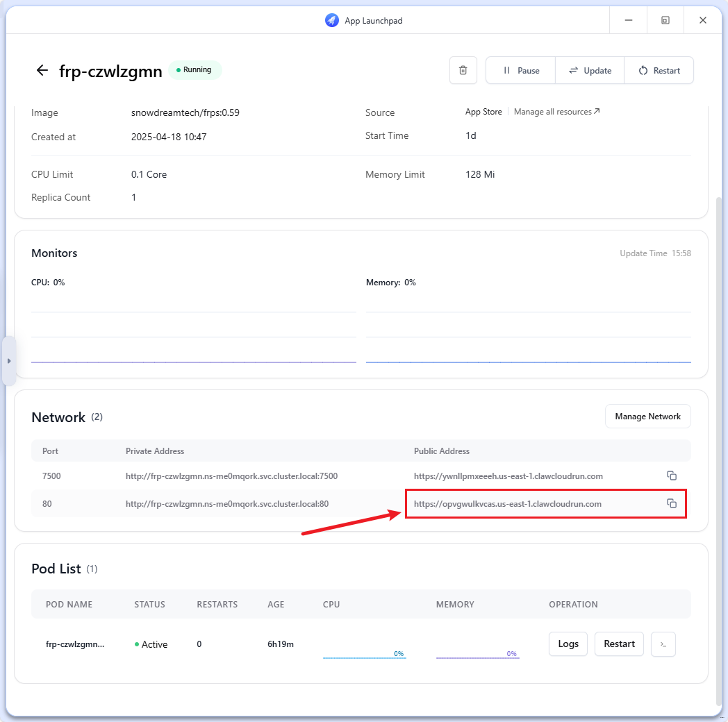Click the pod CPU usage sparkline
Image resolution: width=728 pixels, height=722 pixels.
pyautogui.click(x=363, y=653)
